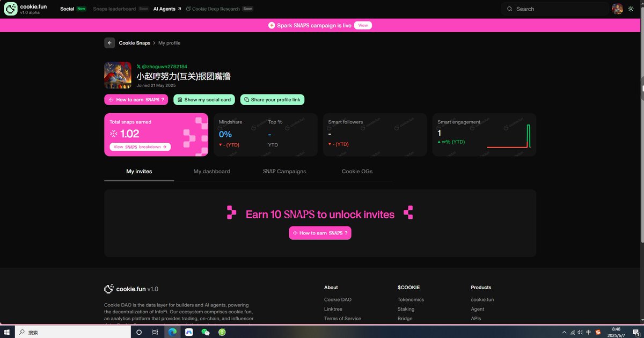Open the Cookie DAO footer link

(338, 300)
